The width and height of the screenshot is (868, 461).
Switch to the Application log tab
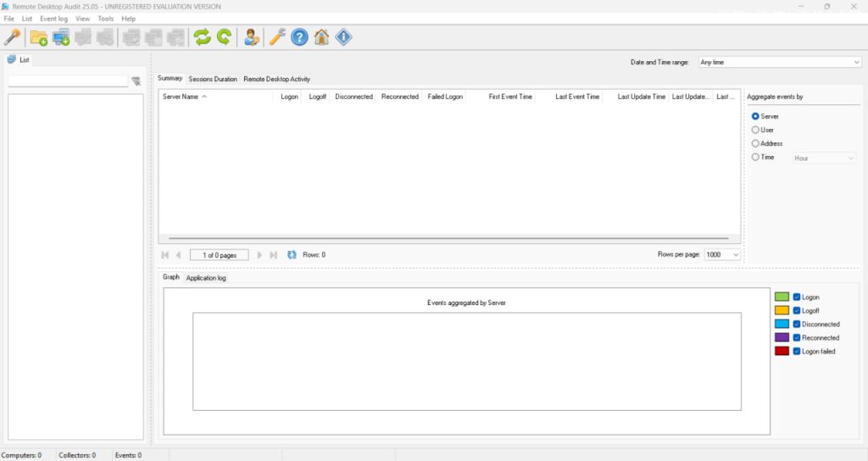(206, 278)
